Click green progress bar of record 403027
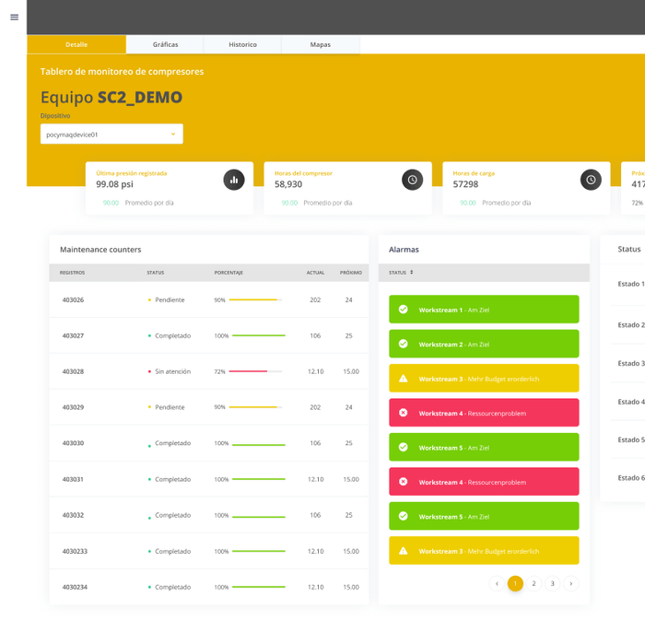Screen dimensions: 645x644 (258, 335)
